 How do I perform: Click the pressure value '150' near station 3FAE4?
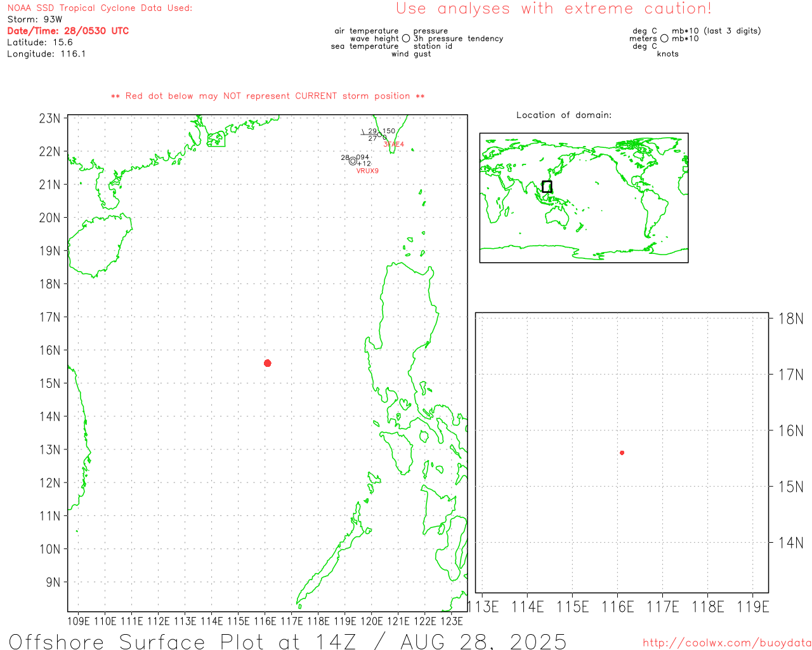click(389, 131)
